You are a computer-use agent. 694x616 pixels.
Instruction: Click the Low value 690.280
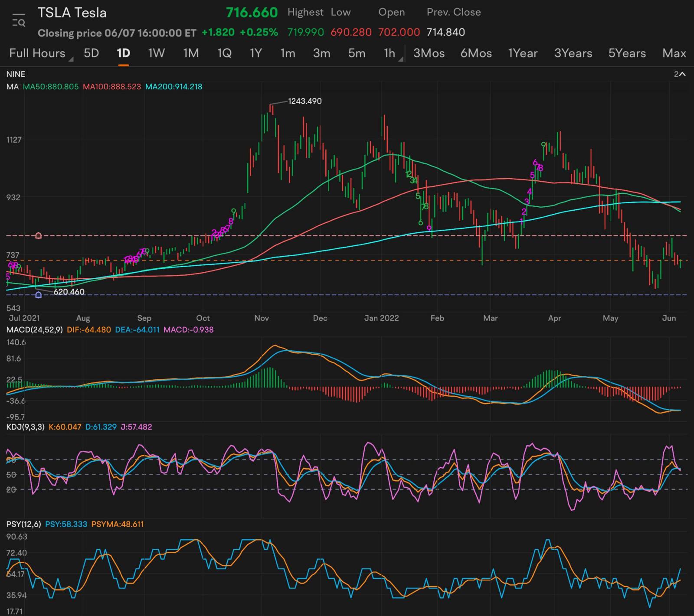pyautogui.click(x=351, y=33)
